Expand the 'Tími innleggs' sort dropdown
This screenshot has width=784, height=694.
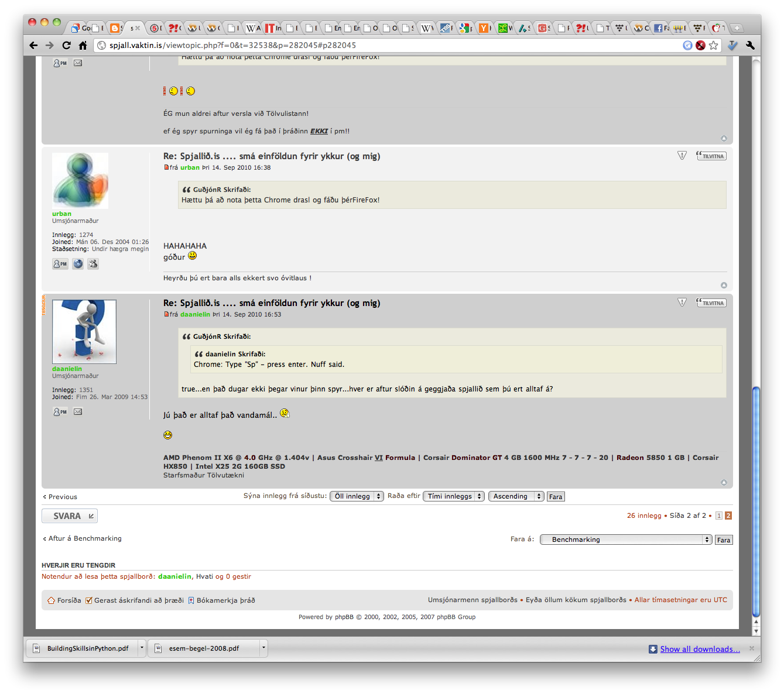[x=454, y=496]
